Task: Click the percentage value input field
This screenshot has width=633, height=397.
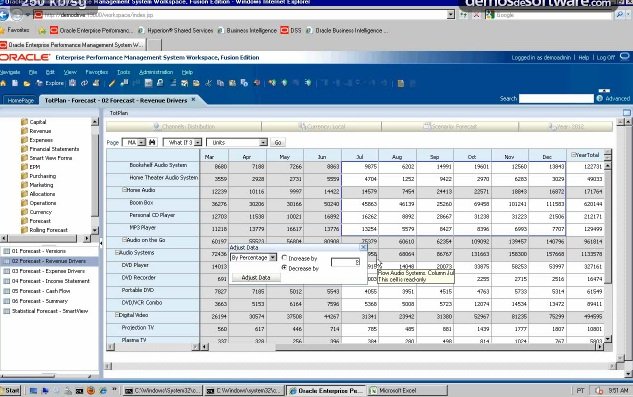Action: point(345,263)
